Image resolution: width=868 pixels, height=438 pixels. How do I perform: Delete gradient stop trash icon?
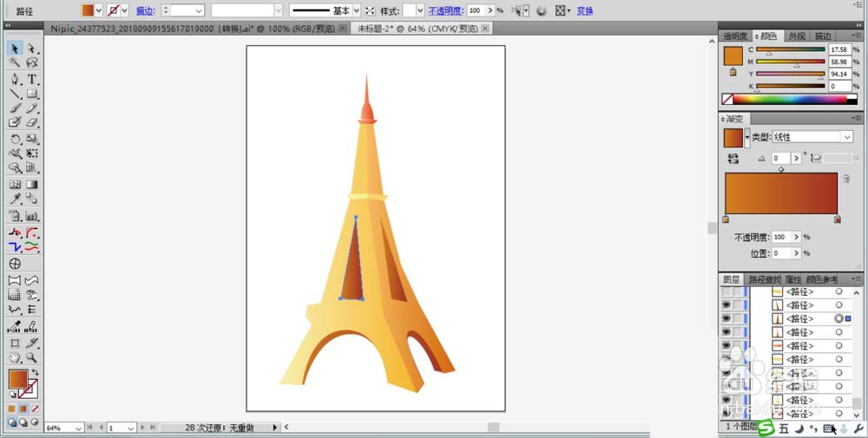(x=845, y=179)
